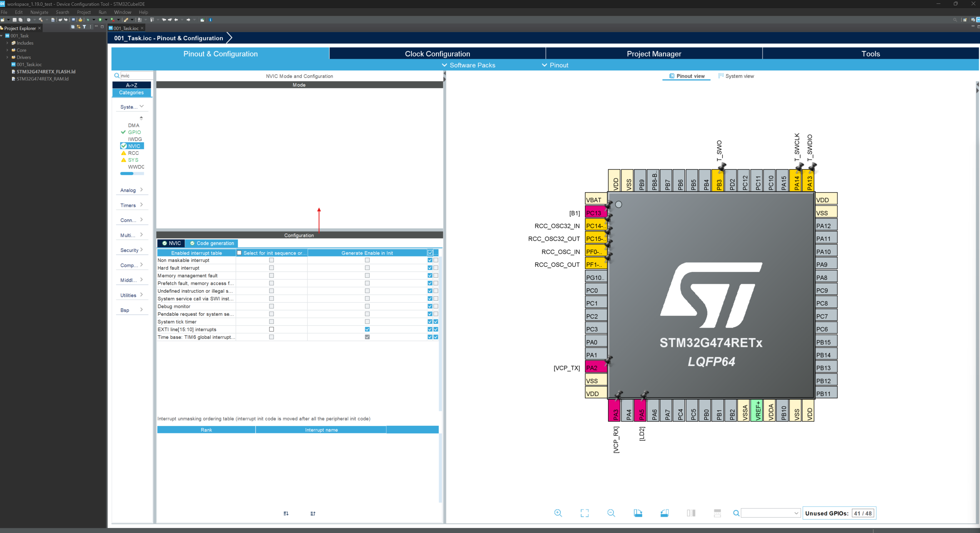Uncheck Generate Enable in Init for EXTI line[15:10]
This screenshot has height=533, width=980.
pyautogui.click(x=367, y=329)
